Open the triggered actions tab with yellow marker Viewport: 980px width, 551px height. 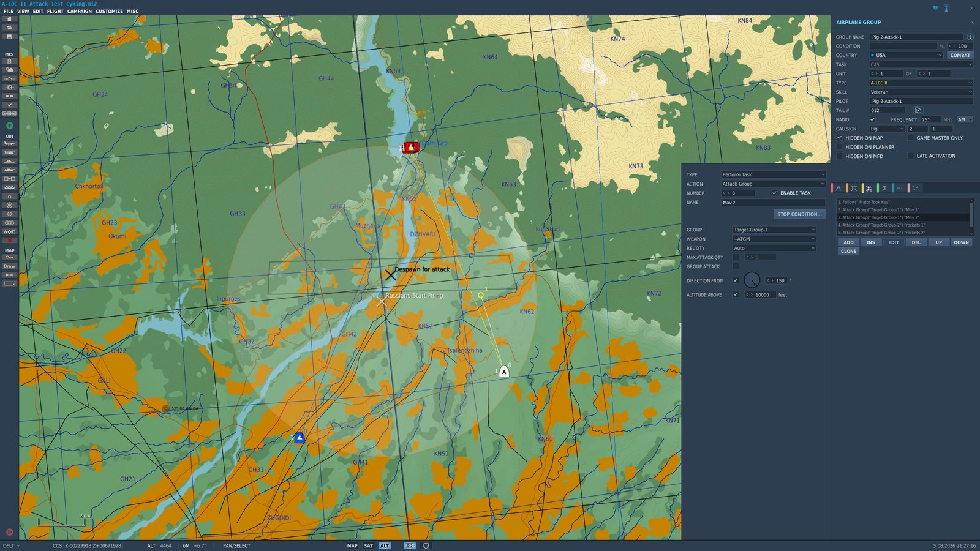(869, 188)
